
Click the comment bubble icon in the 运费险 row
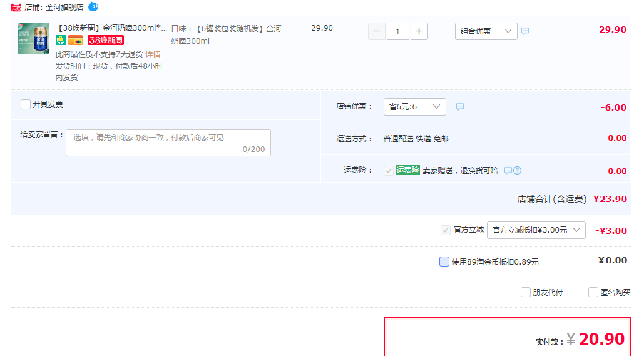click(x=508, y=170)
